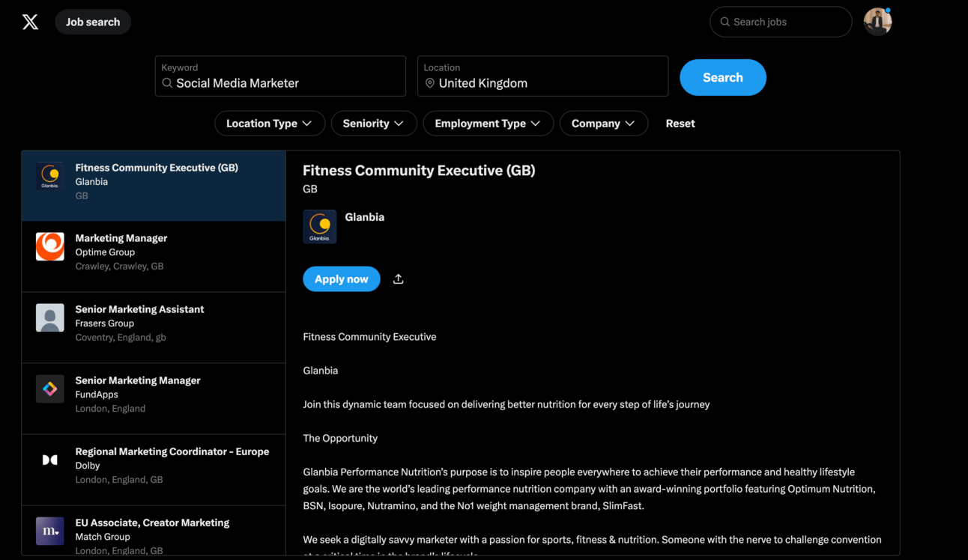Click the Glanbia company name in details
The height and width of the screenshot is (560, 968).
pos(365,217)
